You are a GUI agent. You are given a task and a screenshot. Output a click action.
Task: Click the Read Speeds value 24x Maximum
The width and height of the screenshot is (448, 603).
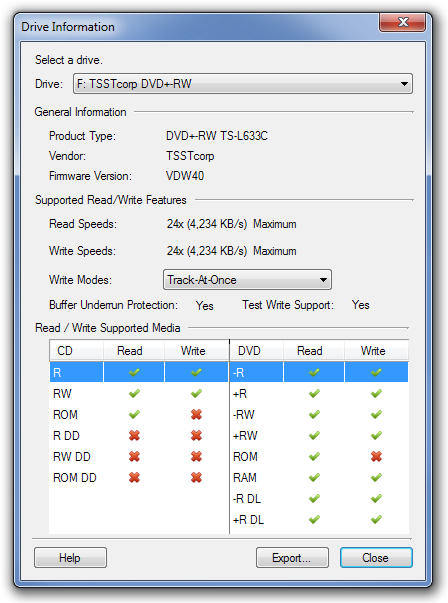click(x=231, y=224)
